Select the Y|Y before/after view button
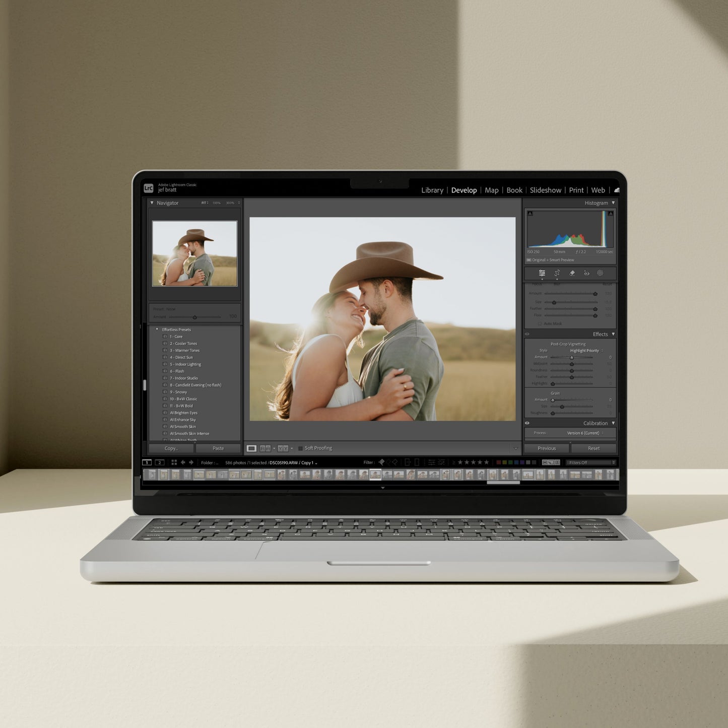The width and height of the screenshot is (728, 728). 283,448
